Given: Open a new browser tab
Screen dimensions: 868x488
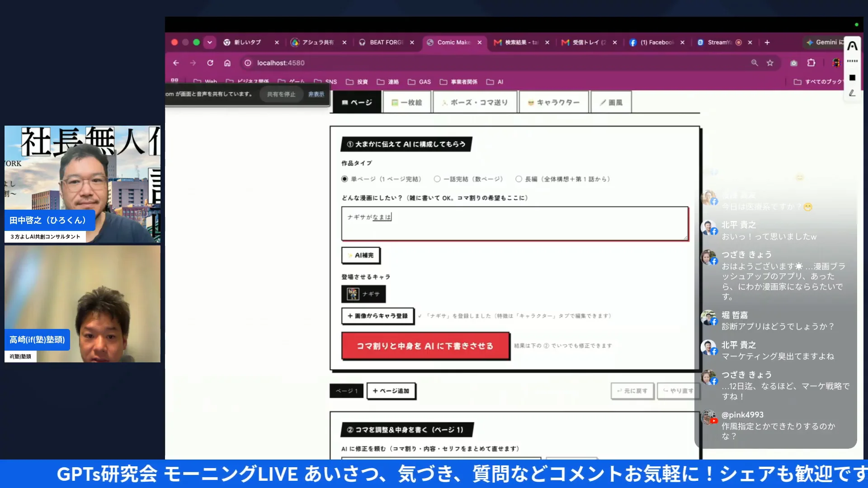Looking at the screenshot, I should coord(767,42).
